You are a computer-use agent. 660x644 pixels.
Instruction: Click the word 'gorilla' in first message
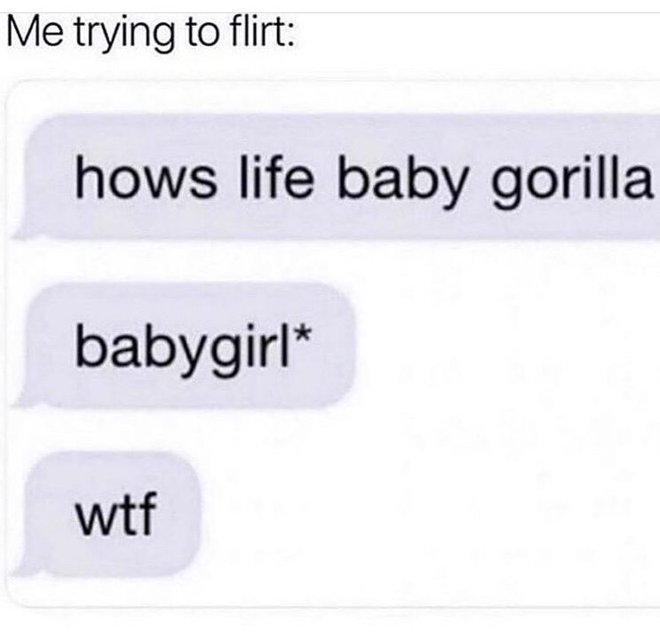[x=571, y=184]
